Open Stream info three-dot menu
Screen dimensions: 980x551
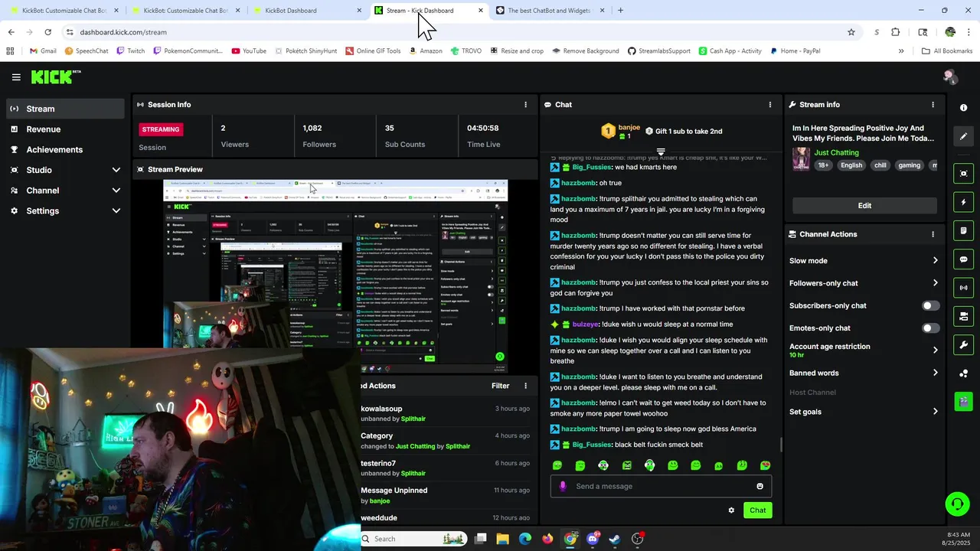click(933, 105)
